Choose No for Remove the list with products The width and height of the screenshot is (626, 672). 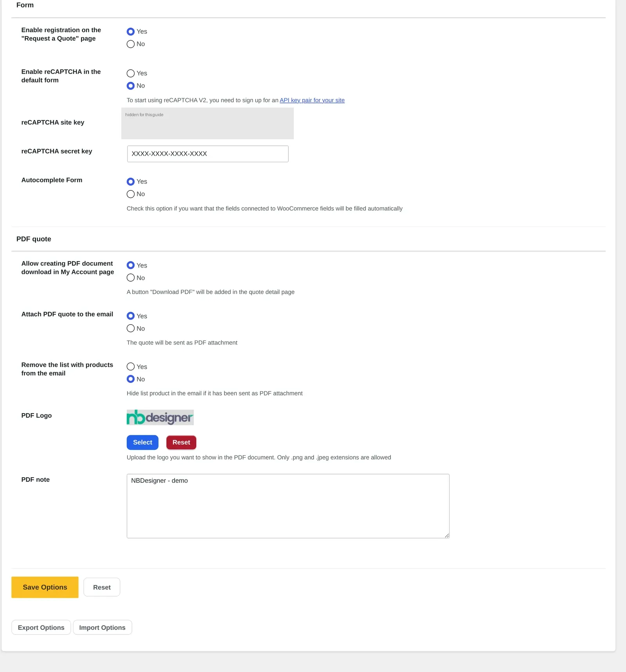coord(131,379)
